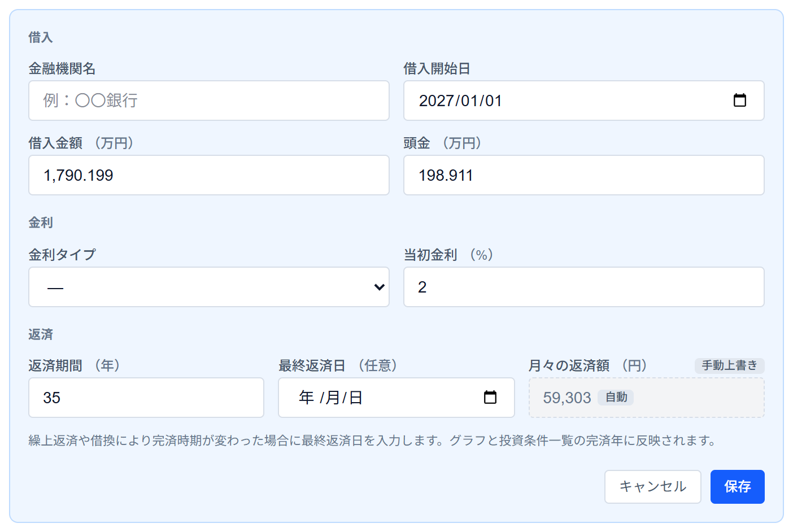Select the 借入金額 field showing 1,790.199
Viewport: 793px width, 532px height.
coord(209,175)
